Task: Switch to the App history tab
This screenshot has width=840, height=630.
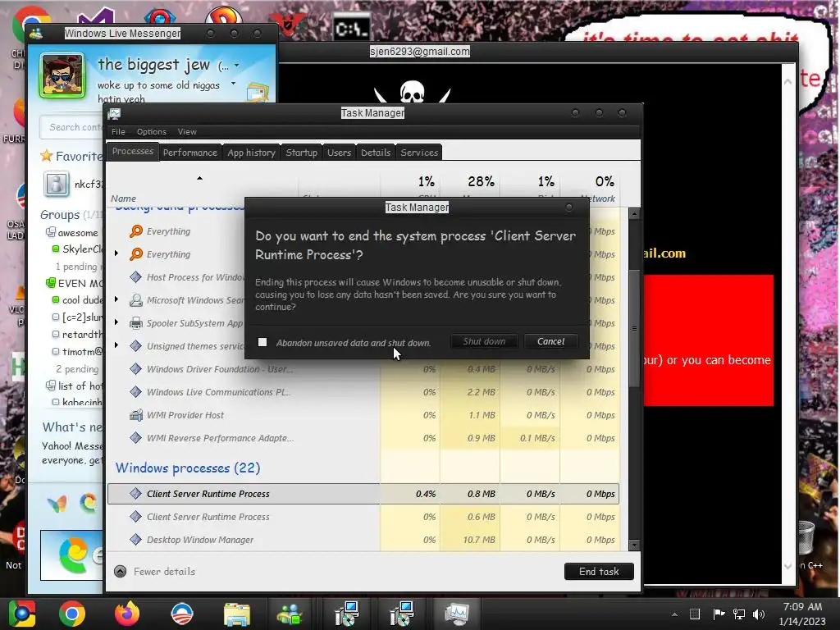Action: tap(251, 152)
